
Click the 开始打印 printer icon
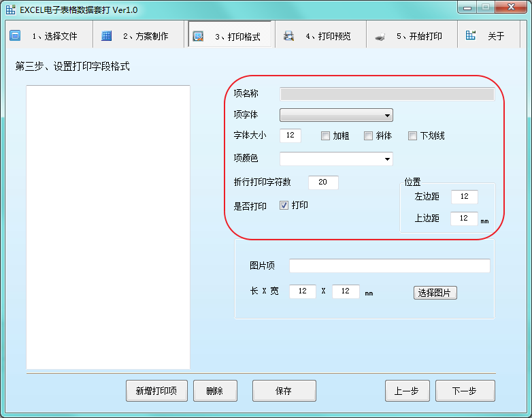tap(380, 36)
